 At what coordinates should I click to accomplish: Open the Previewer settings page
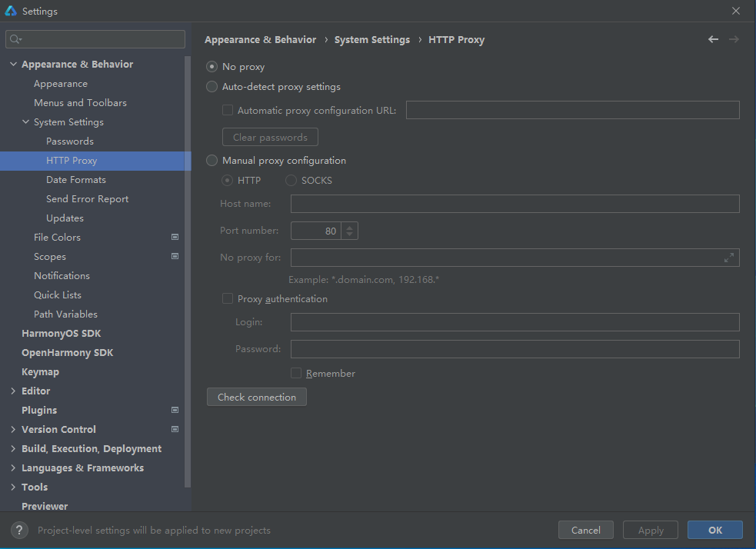click(x=45, y=506)
